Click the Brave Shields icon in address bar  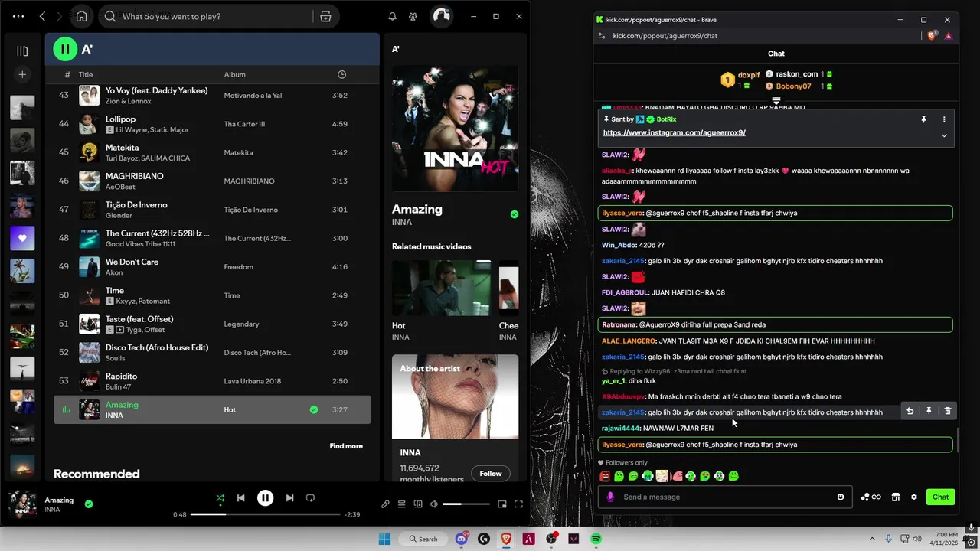coord(933,36)
